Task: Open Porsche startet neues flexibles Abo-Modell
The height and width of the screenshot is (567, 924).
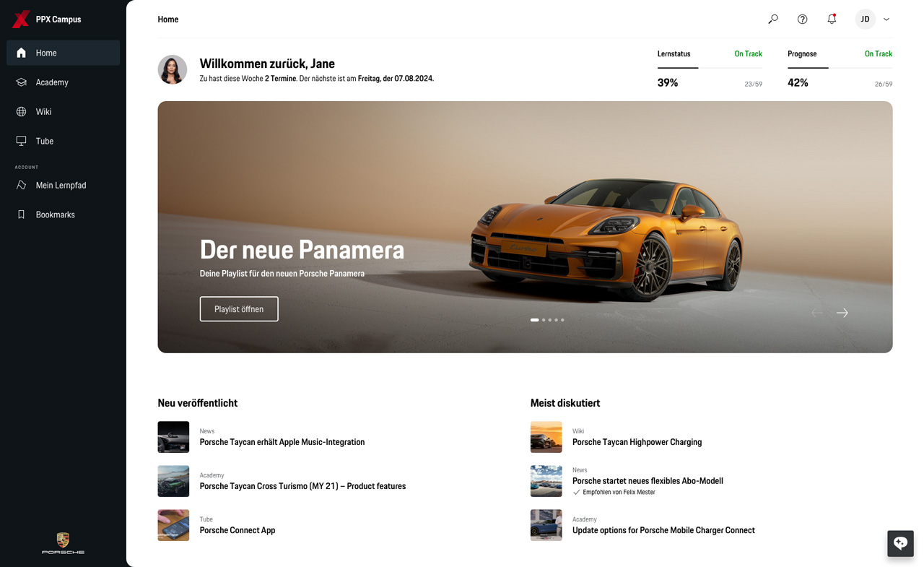Action: tap(648, 481)
